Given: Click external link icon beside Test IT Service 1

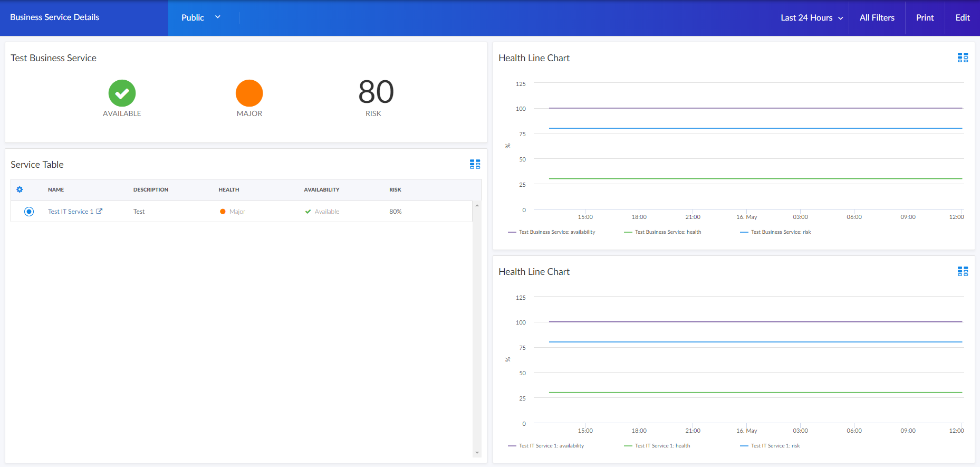Looking at the screenshot, I should click(x=99, y=211).
